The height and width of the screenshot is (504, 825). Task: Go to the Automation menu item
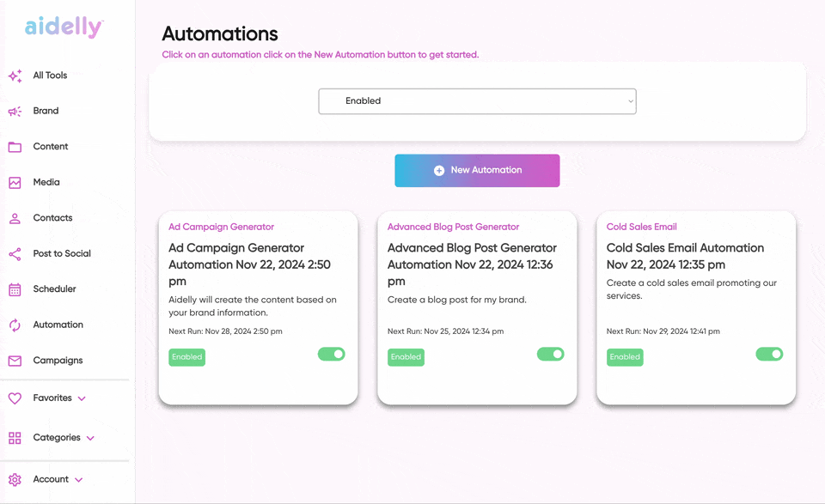[58, 325]
